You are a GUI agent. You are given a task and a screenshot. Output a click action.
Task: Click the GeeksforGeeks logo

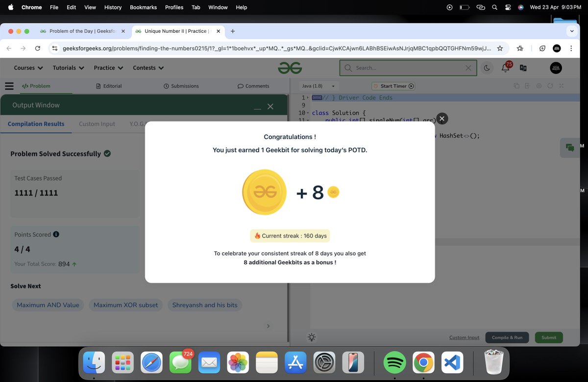tap(290, 68)
